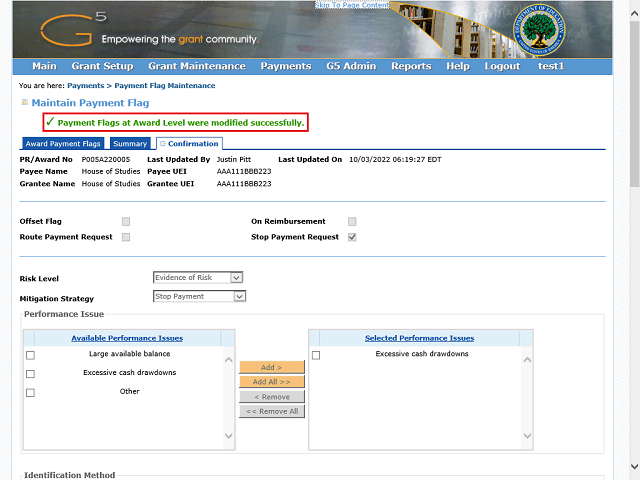Open the Grant Maintenance menu
The width and height of the screenshot is (640, 480).
pyautogui.click(x=197, y=66)
